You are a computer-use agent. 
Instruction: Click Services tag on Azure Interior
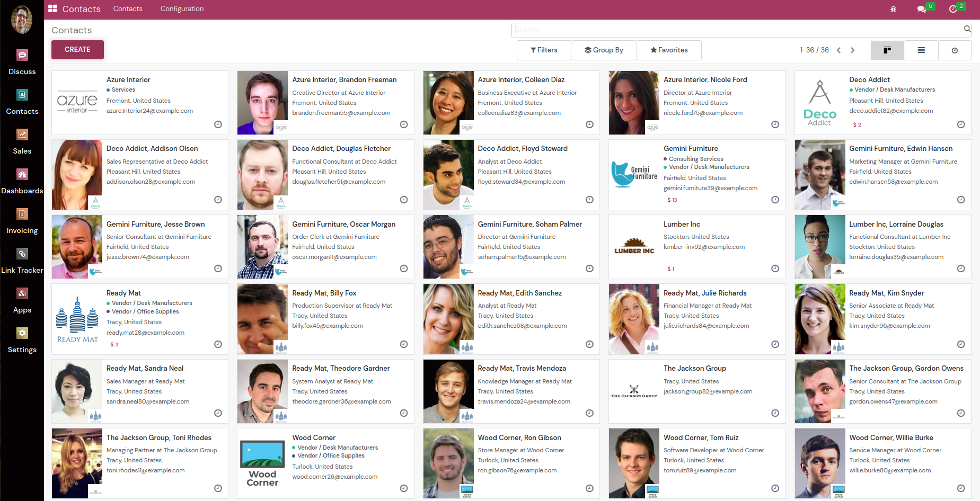point(123,90)
